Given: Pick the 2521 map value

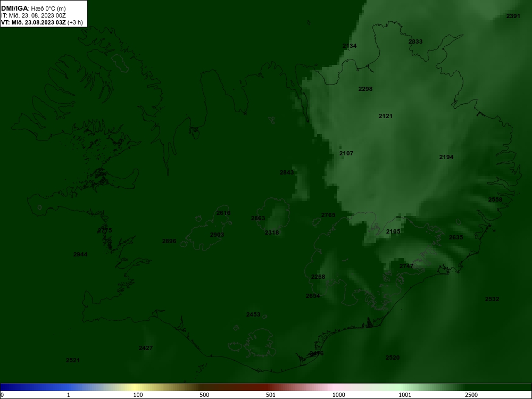Looking at the screenshot, I should 72,360.
